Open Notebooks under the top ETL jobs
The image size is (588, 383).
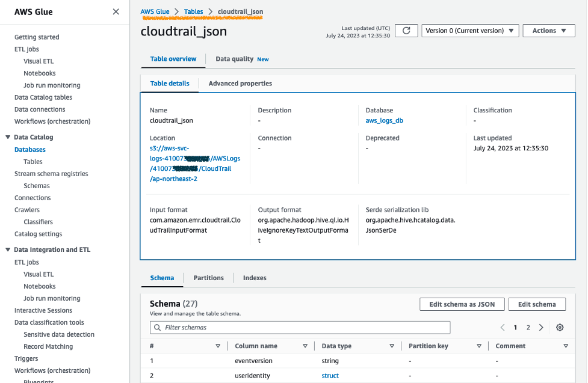39,73
